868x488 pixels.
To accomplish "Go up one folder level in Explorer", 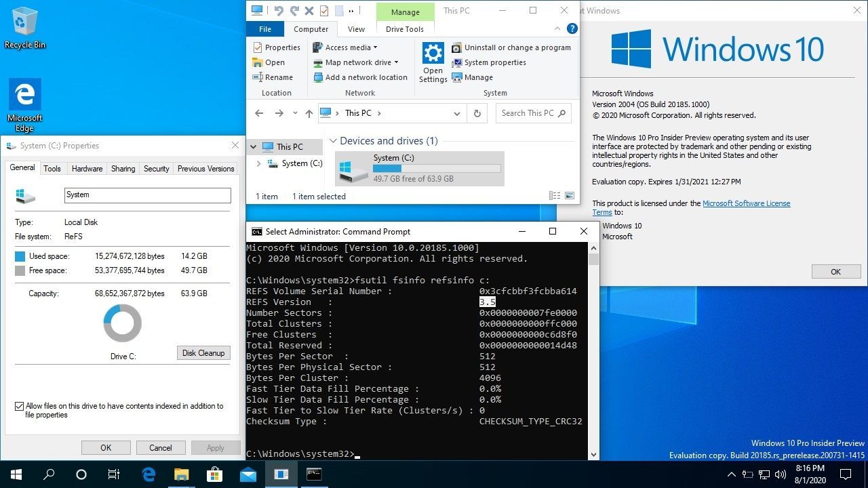I will pos(309,113).
